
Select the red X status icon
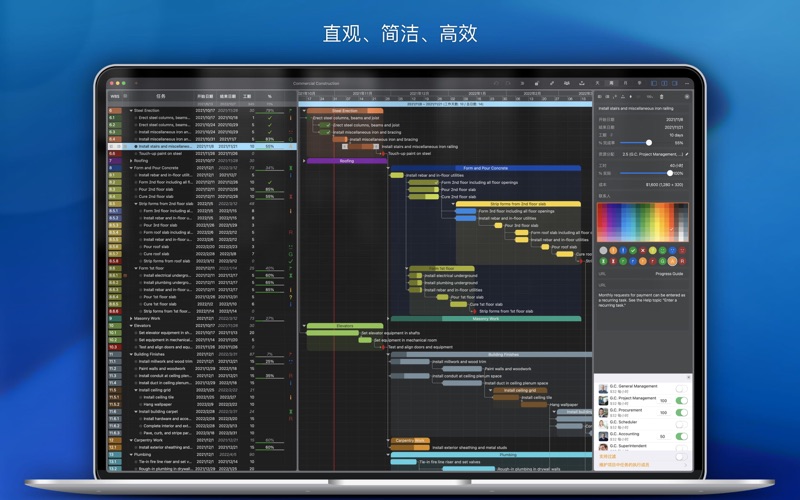point(643,251)
